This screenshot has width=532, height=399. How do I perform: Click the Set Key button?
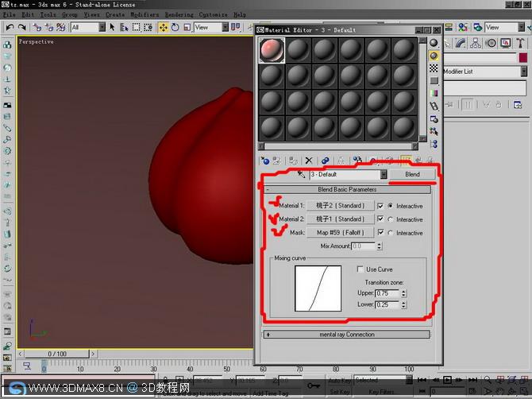coord(339,392)
